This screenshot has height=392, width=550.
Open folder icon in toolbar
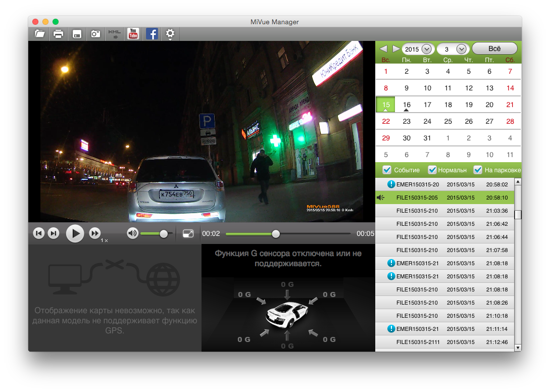coord(39,34)
